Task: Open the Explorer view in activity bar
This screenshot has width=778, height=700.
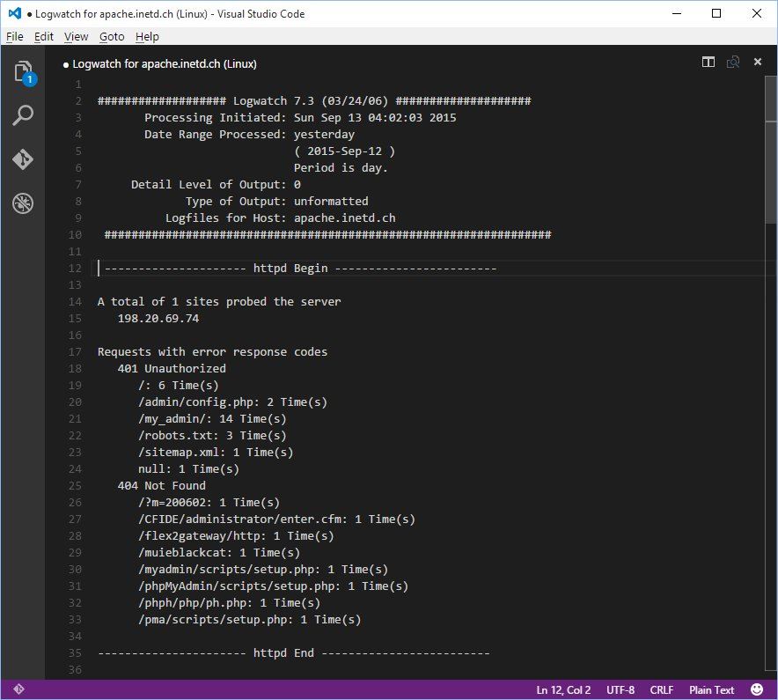Action: [x=23, y=72]
